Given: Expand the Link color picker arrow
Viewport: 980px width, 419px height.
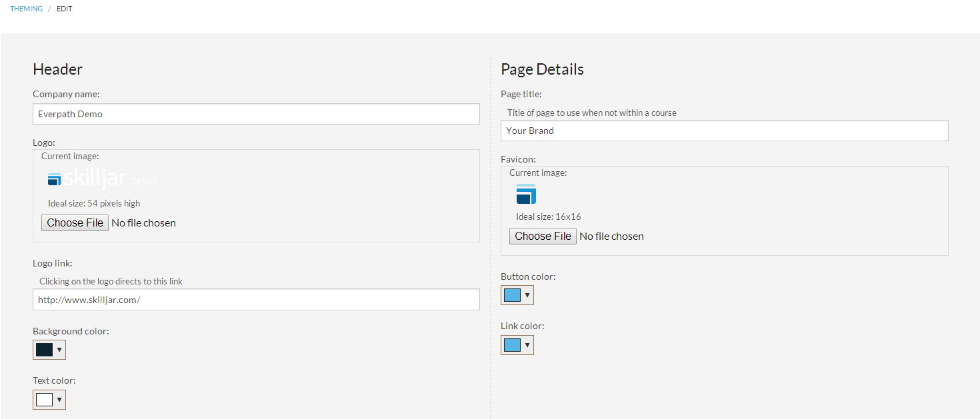Looking at the screenshot, I should (x=527, y=345).
